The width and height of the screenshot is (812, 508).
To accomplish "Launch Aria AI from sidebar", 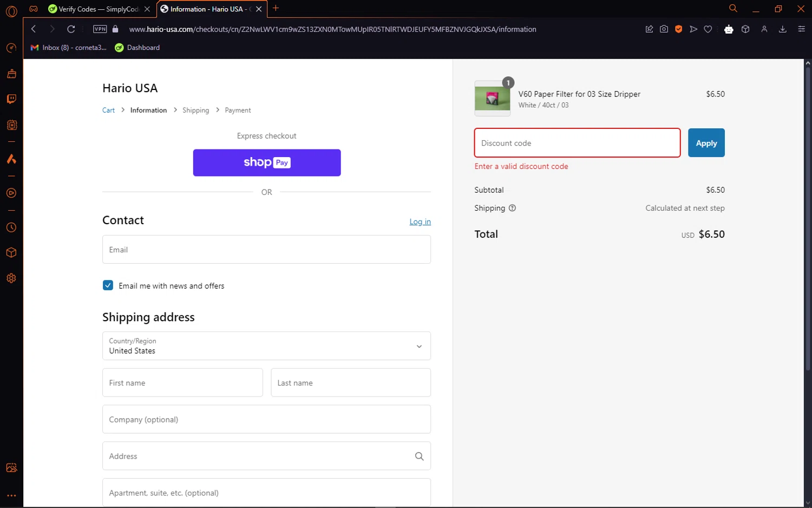I will point(11,159).
